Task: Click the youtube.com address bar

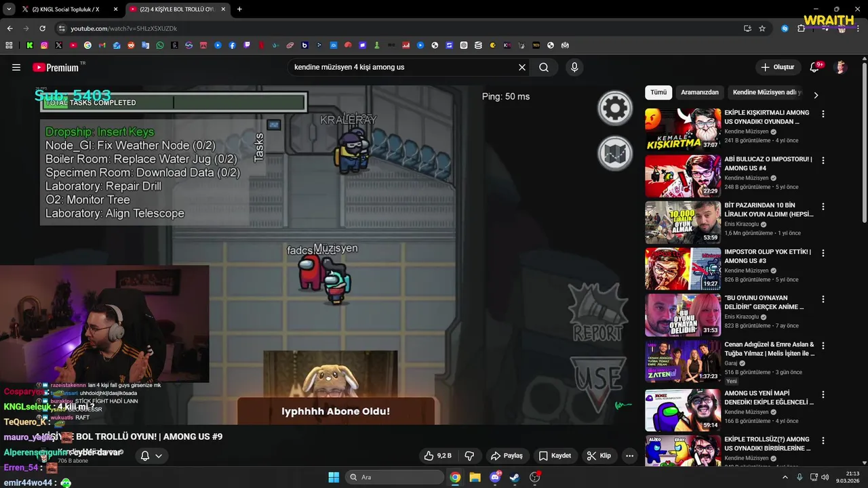Action: (x=400, y=28)
